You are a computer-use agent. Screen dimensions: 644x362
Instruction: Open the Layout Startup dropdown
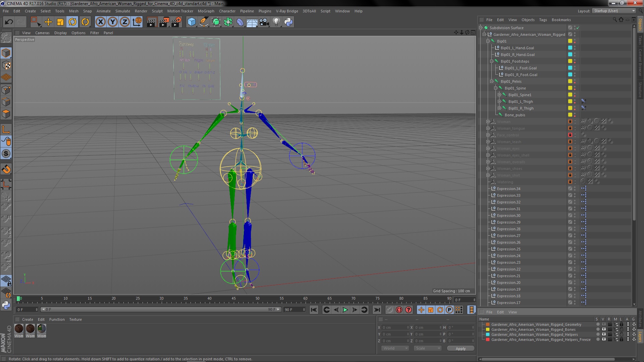click(x=614, y=11)
